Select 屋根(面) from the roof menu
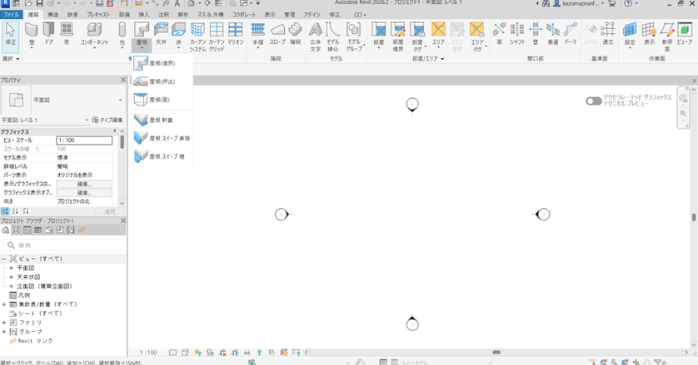The image size is (698, 365). point(162,100)
